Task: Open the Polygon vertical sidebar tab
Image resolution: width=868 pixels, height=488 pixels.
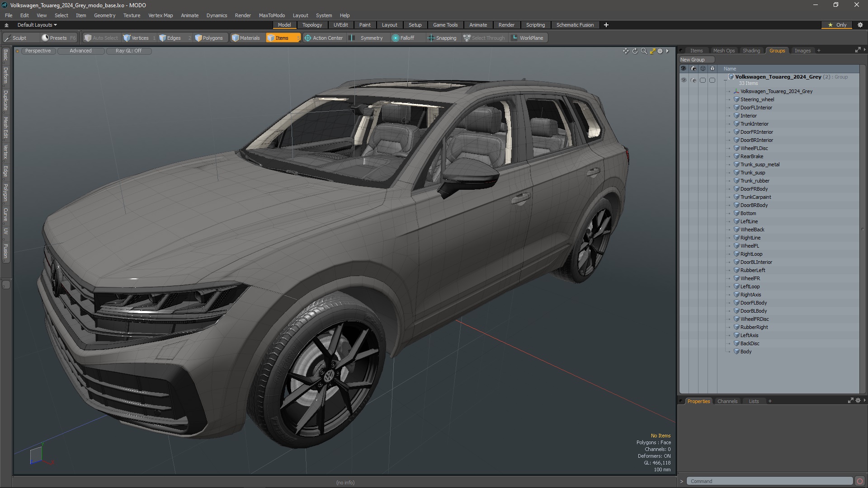Action: click(x=5, y=192)
